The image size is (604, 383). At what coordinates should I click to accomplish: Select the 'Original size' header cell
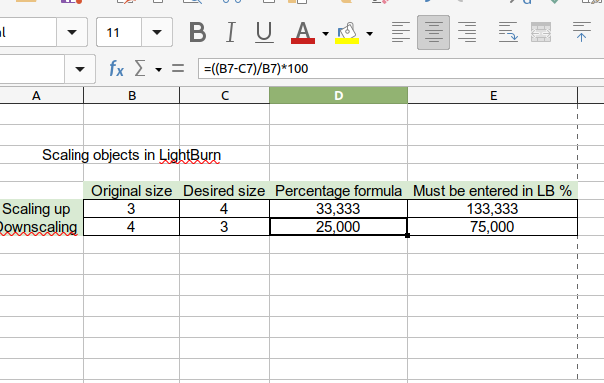pos(131,191)
